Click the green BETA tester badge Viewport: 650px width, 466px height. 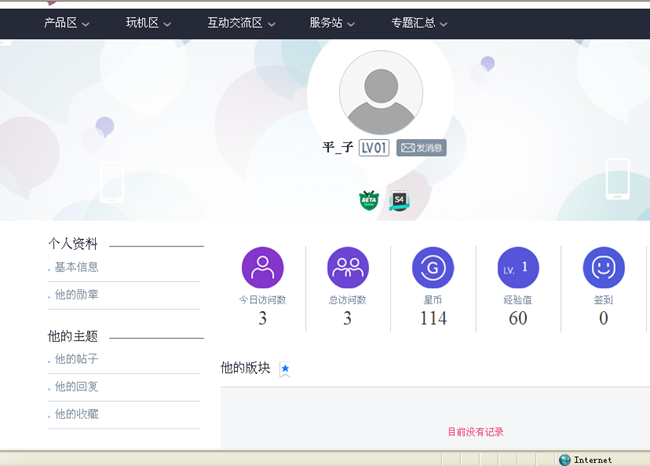368,200
